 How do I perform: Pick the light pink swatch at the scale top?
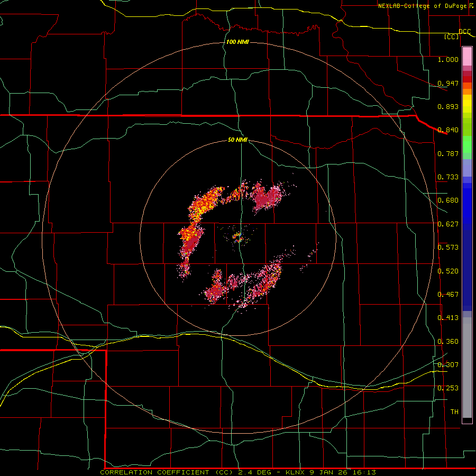click(467, 56)
